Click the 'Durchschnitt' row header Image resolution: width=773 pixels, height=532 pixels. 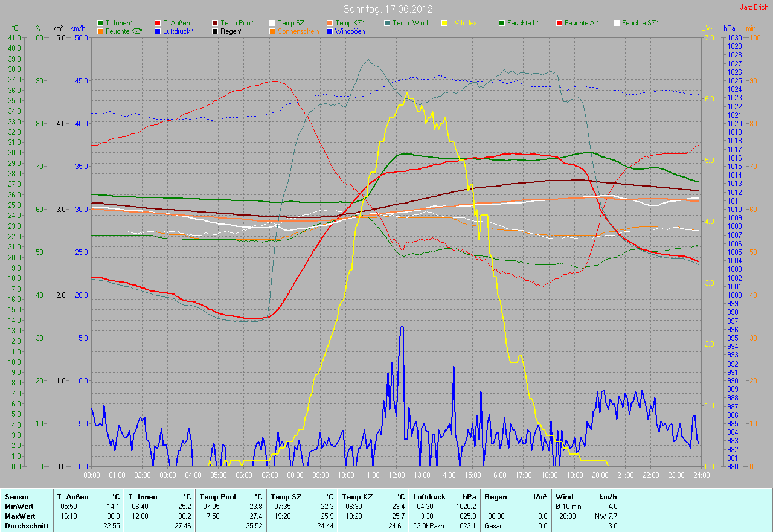point(26,526)
